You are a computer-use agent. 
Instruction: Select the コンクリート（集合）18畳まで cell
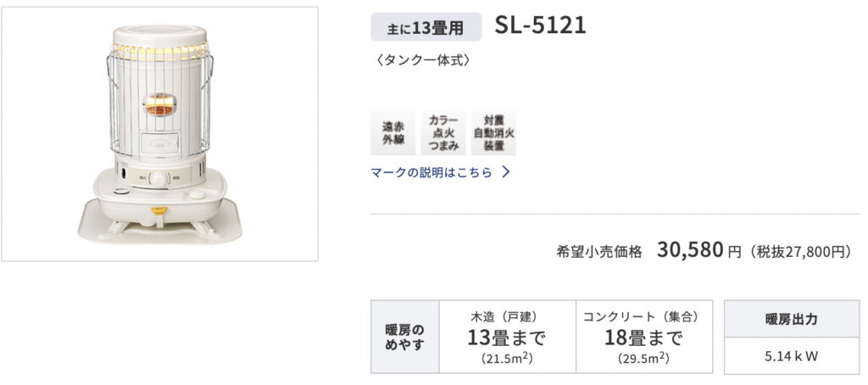[644, 337]
